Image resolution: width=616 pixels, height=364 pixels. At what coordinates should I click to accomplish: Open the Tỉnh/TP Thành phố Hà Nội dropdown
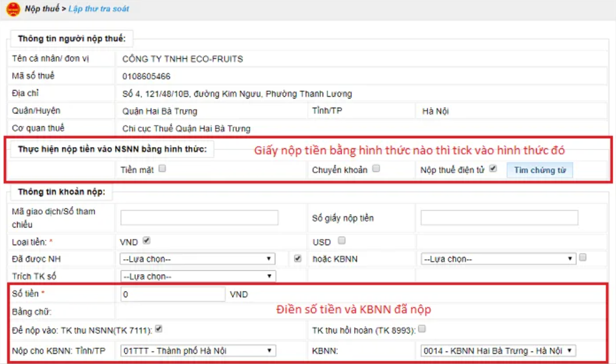pos(198,350)
